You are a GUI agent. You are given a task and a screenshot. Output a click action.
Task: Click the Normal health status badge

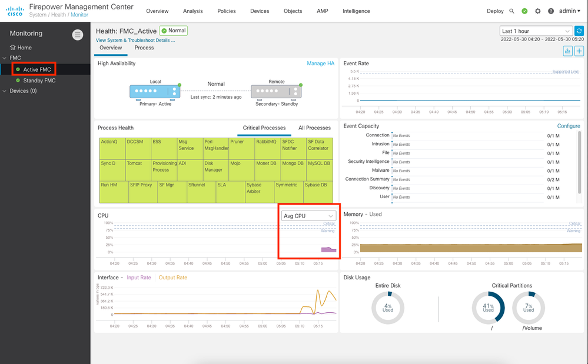pos(173,31)
